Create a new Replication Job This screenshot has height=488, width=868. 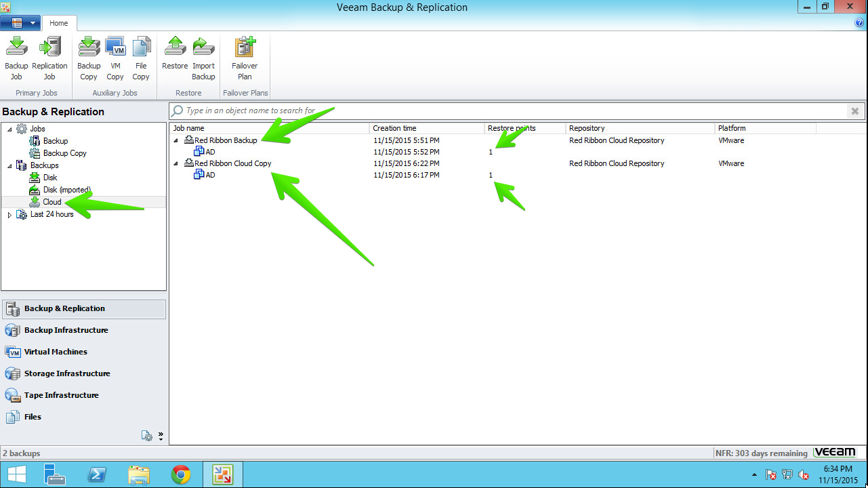pos(49,58)
